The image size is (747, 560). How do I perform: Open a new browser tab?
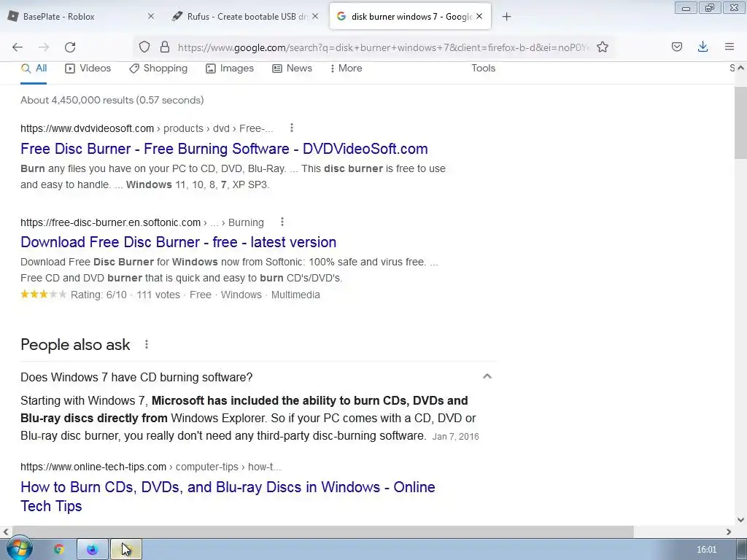(506, 17)
